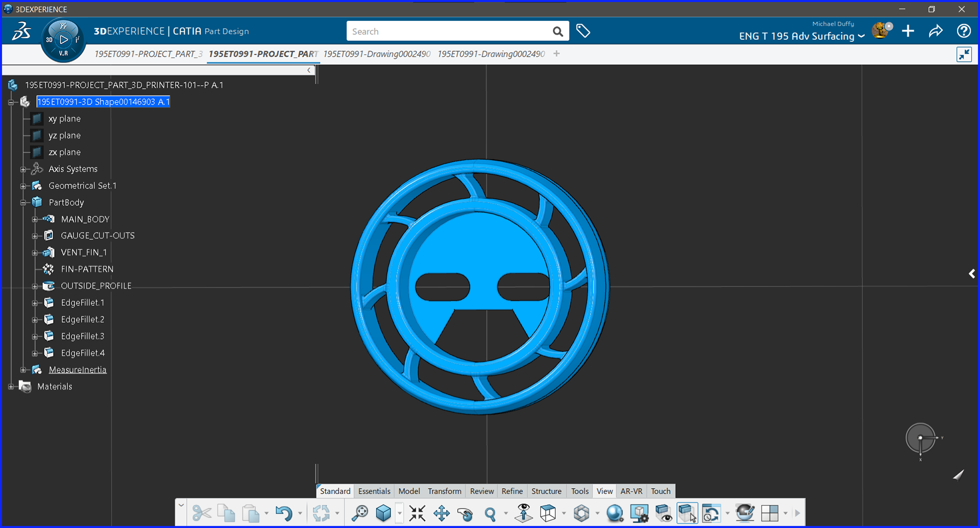Click the Paste clipboard icon
Screen dimensions: 980x528
(251, 513)
